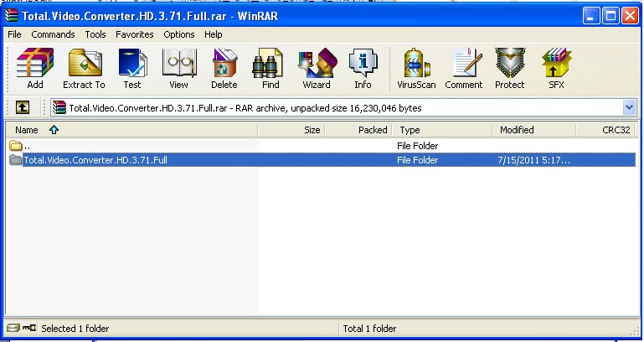The image size is (644, 342).
Task: Click the Total.Video.Converter.HD.3.71.Full folder icon
Action: 16,160
